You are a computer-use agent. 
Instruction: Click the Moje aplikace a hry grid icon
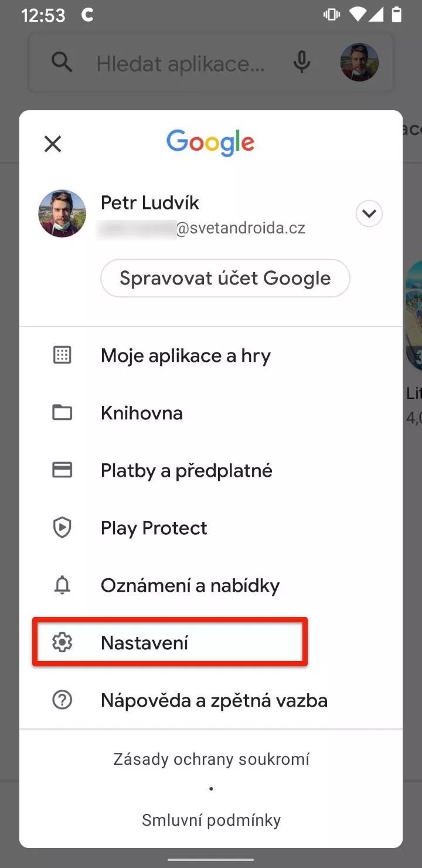62,355
